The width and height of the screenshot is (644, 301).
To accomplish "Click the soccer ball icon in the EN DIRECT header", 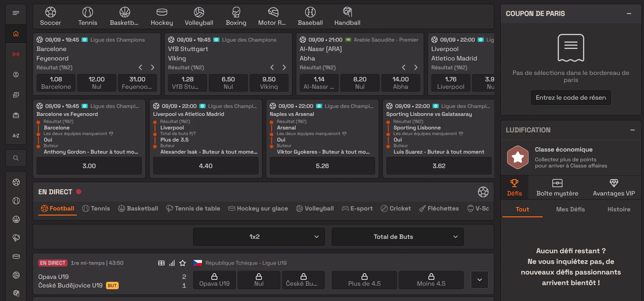I will 483,192.
